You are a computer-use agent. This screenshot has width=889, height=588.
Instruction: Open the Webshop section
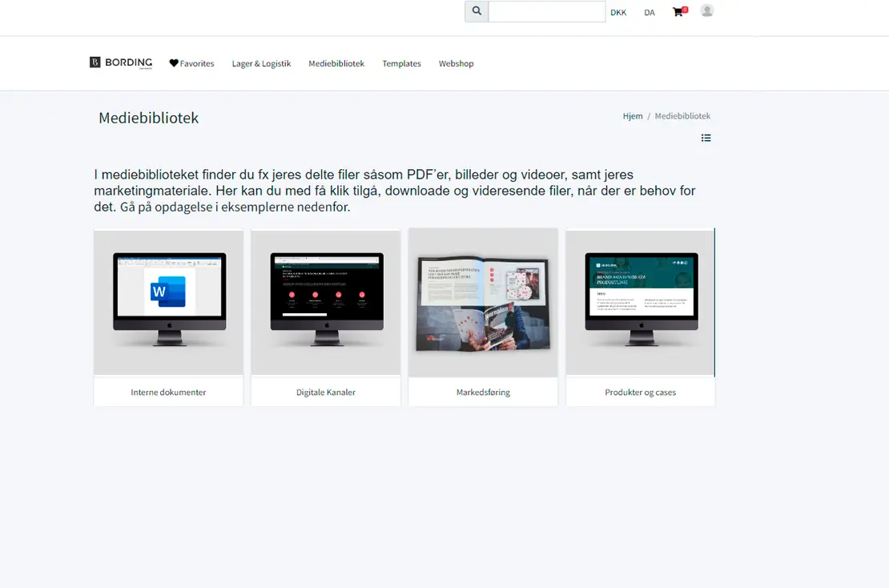pyautogui.click(x=456, y=63)
